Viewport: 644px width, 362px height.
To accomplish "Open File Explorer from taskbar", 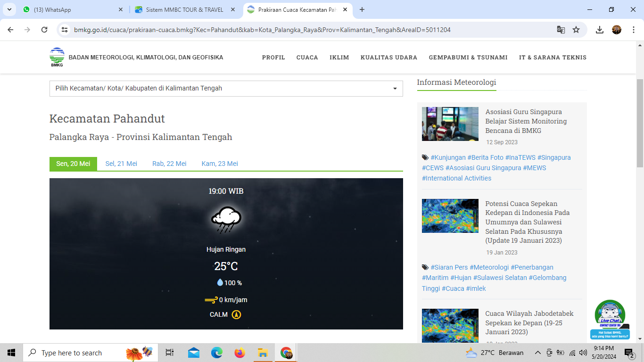I will tap(263, 353).
